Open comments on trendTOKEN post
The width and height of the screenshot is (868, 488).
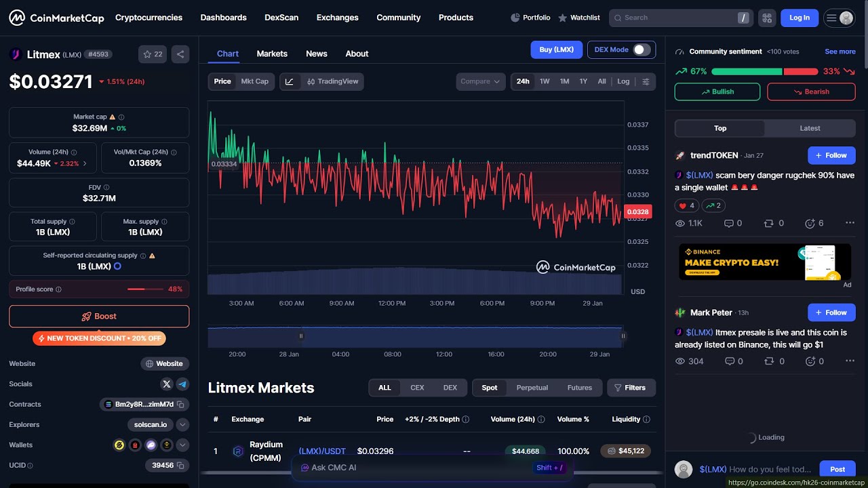coord(733,223)
